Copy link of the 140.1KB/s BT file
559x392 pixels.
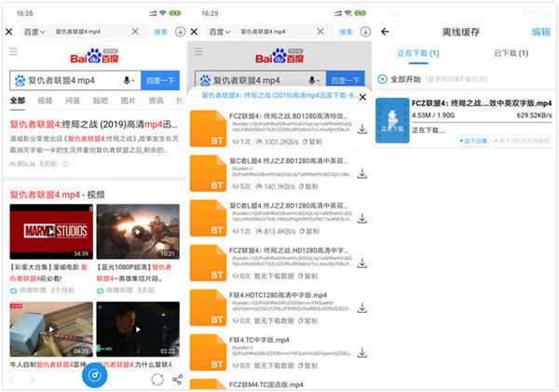click(x=308, y=186)
